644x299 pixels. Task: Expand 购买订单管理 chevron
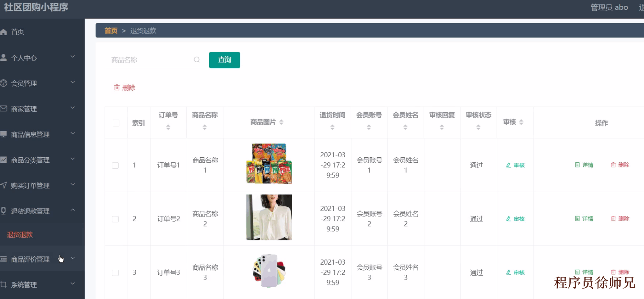73,185
